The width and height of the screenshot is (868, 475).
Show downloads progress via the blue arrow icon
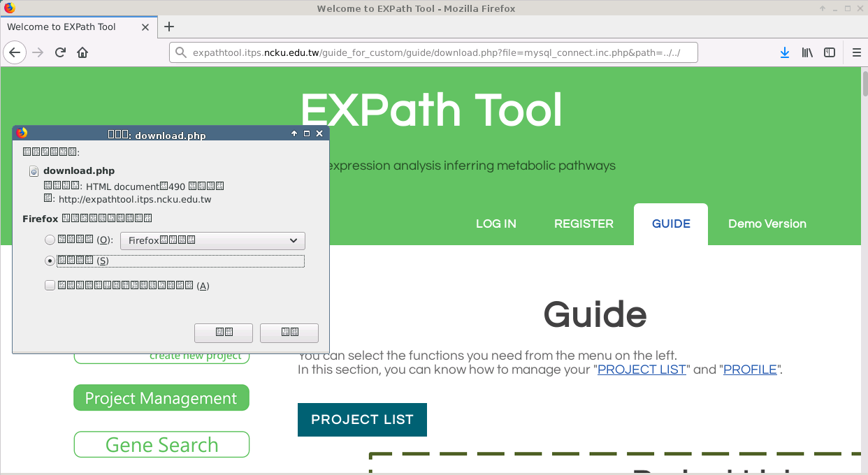point(785,52)
